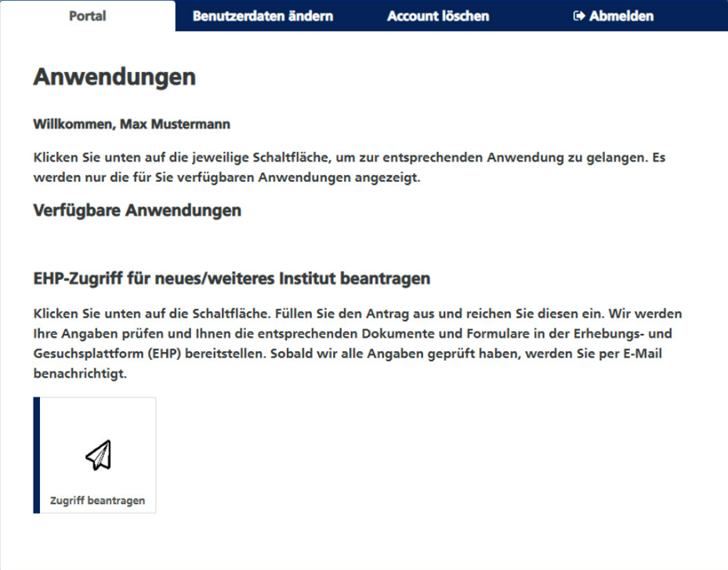728x570 pixels.
Task: Choose Abmelden from the top navigation
Action: point(619,16)
